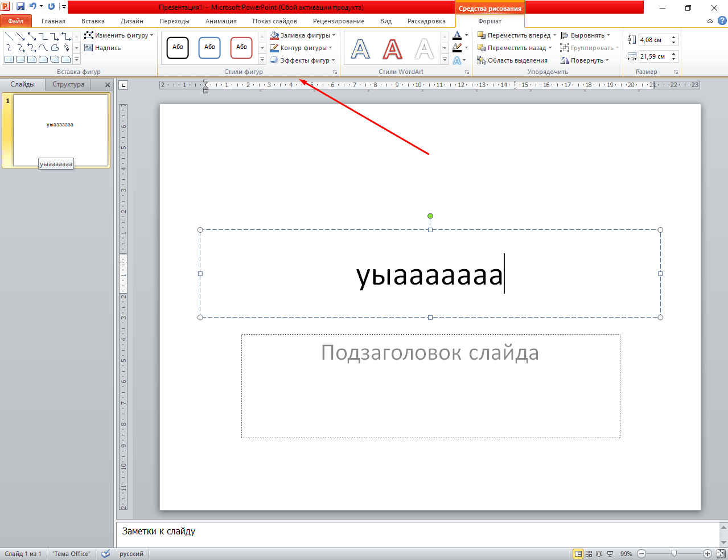Go to the Переходы tab

174,21
